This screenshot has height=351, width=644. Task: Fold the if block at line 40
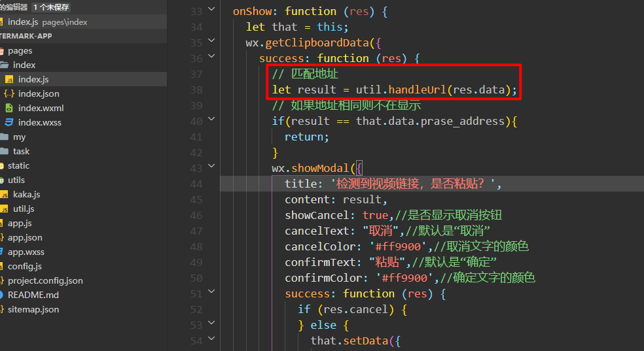pyautogui.click(x=211, y=118)
